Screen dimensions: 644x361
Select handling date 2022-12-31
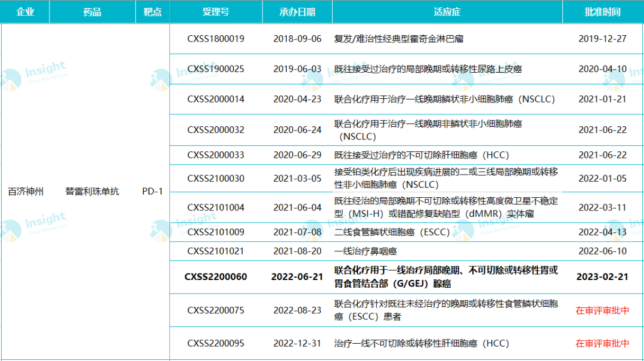pyautogui.click(x=297, y=344)
